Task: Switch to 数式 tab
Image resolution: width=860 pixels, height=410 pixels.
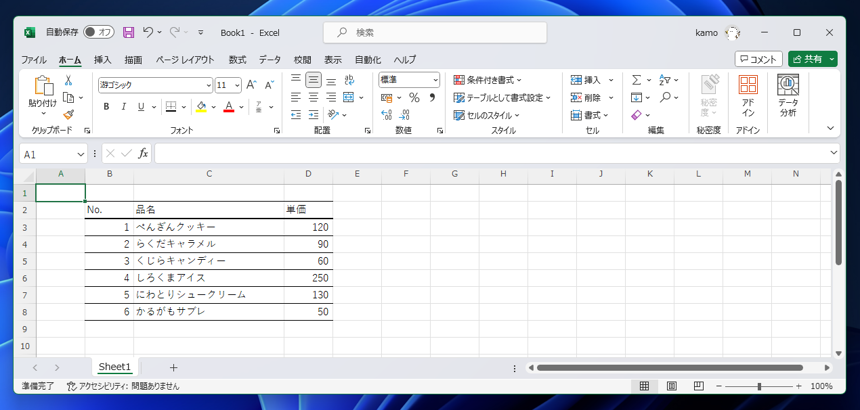Action: [x=237, y=60]
